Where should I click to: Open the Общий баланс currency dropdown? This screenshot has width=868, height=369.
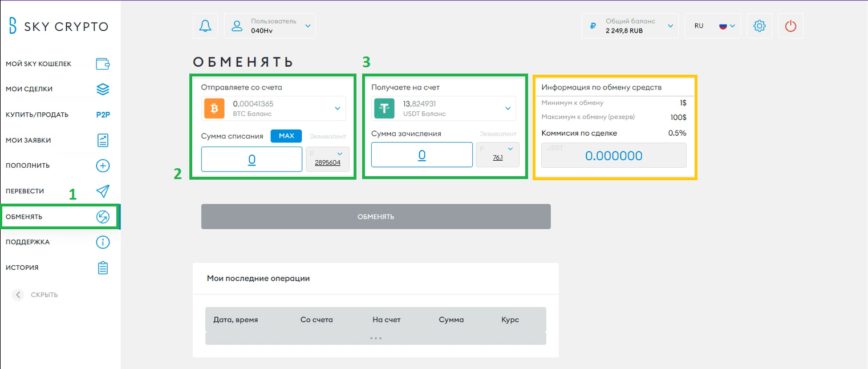point(670,26)
